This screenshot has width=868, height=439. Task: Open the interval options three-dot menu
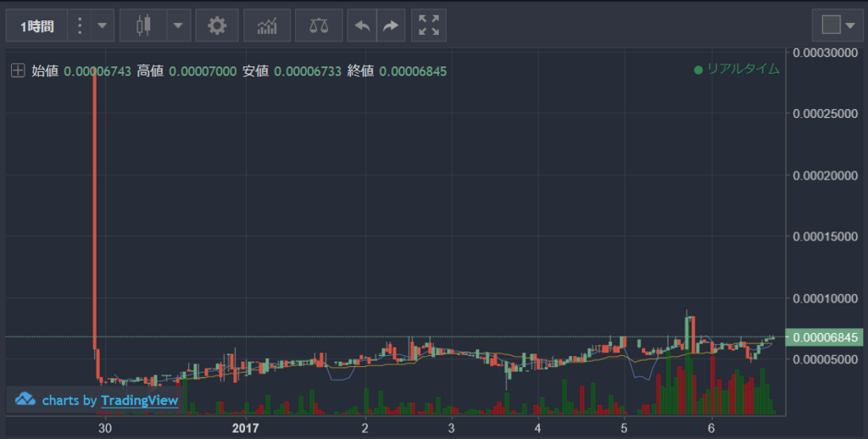[x=80, y=25]
